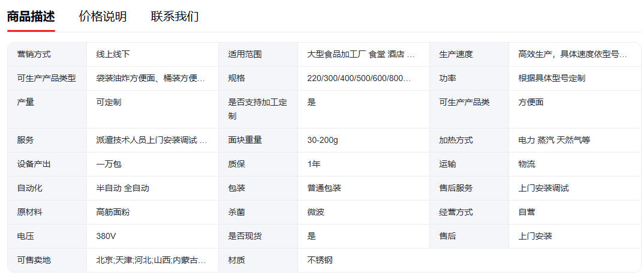This screenshot has width=644, height=275.
Task: Select the 根据具体型号定制 power value
Action: point(552,78)
